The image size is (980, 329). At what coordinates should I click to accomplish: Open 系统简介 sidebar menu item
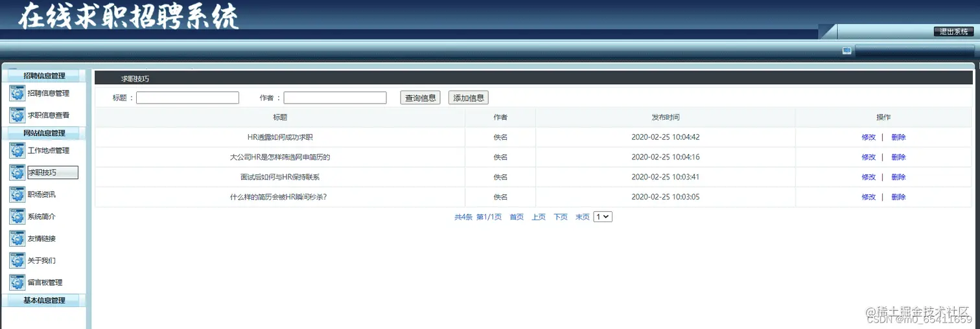coord(41,217)
